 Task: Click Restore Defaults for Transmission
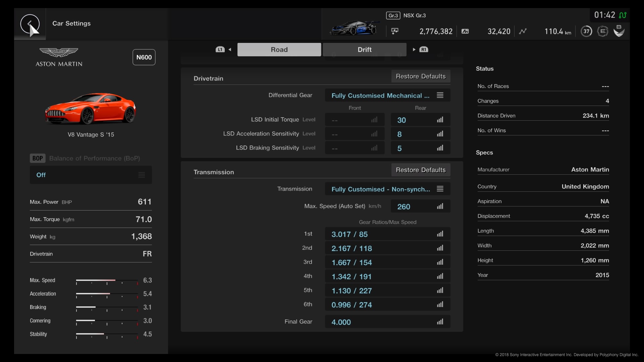pyautogui.click(x=420, y=170)
